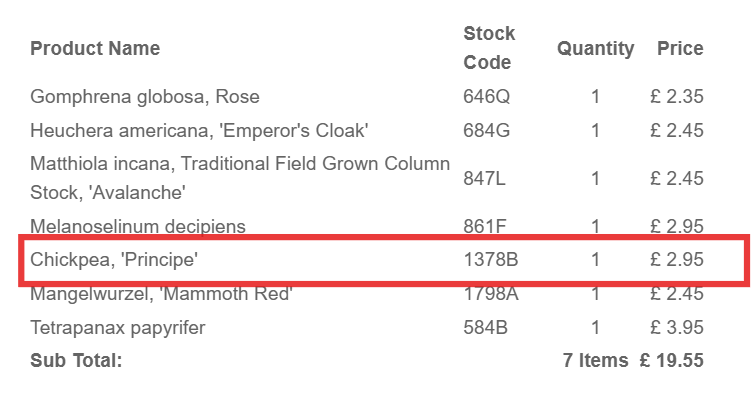Click the £ 3.95 Tetrapanax price
The width and height of the screenshot is (752, 417).
pos(676,327)
